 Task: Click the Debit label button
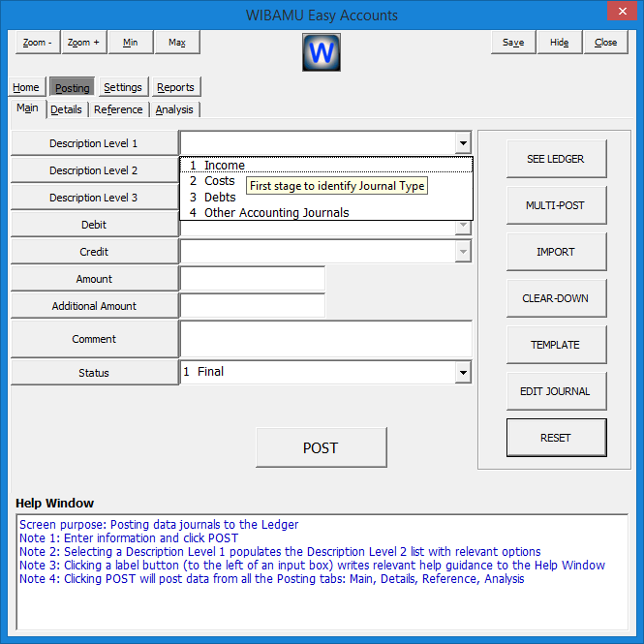click(x=94, y=225)
